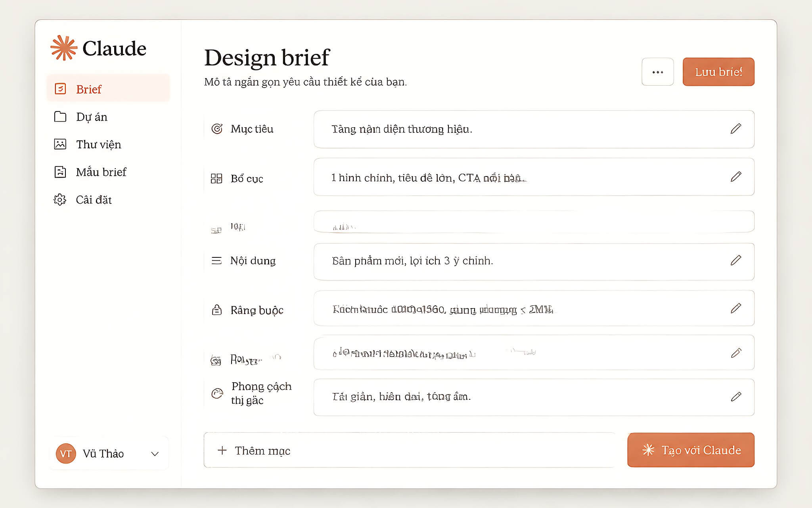Click the grid icon next to Bố cục
812x508 pixels.
pos(216,178)
